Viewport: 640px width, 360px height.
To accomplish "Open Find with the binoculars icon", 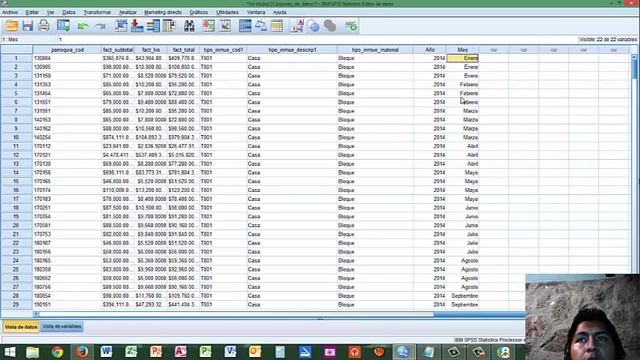I will (x=189, y=26).
